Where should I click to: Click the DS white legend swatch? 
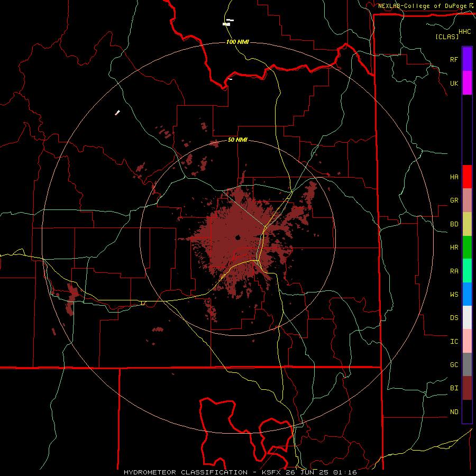click(467, 317)
